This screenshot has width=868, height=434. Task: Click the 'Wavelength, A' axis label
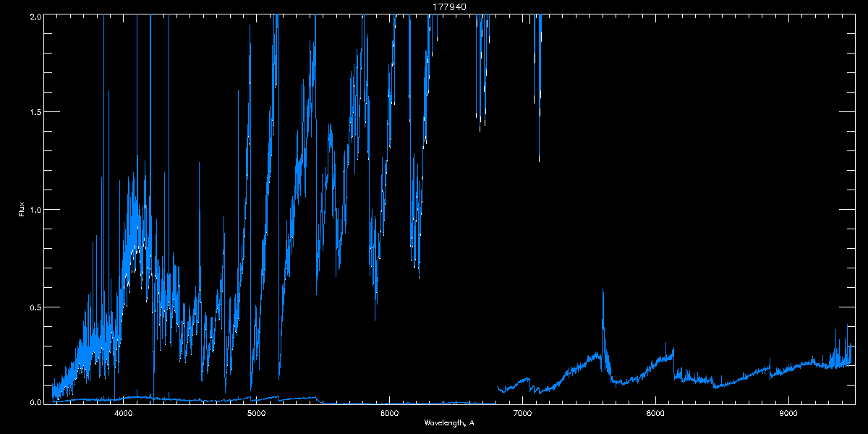point(449,422)
